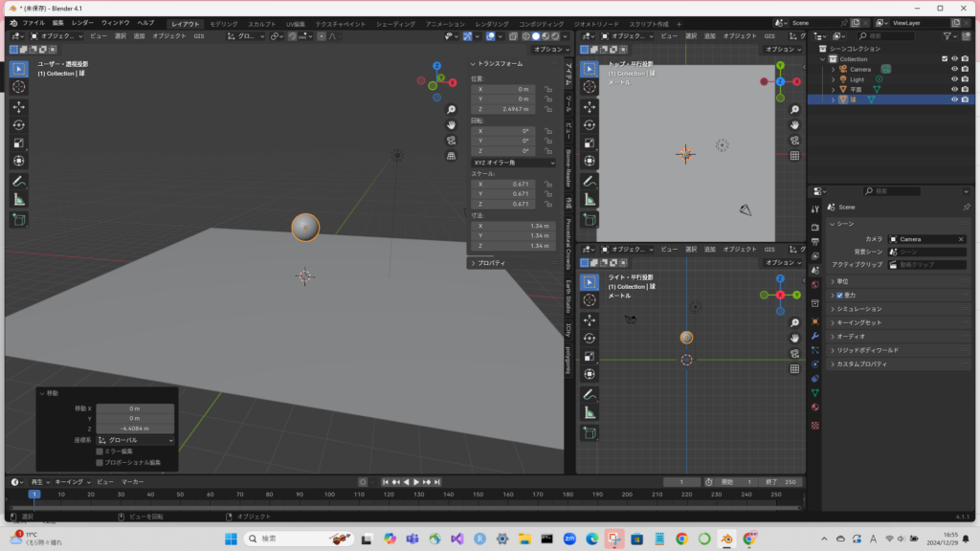Select the Measure tool in the main viewport
Screen dimensions: 980x551
[x=19, y=200]
